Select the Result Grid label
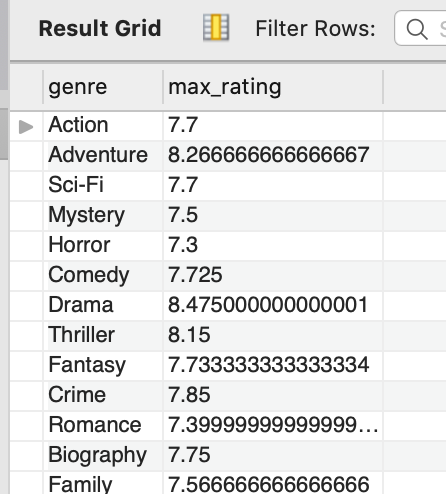This screenshot has height=494, width=446. [x=100, y=28]
